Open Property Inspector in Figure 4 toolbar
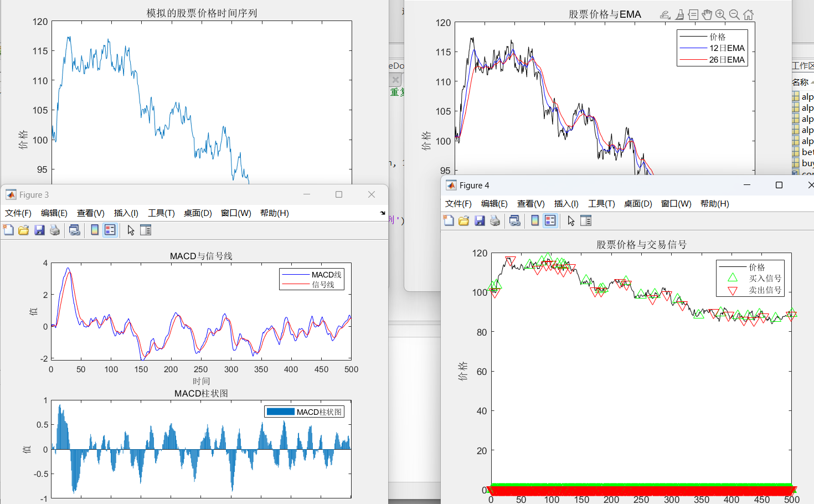The image size is (814, 504). tap(586, 220)
